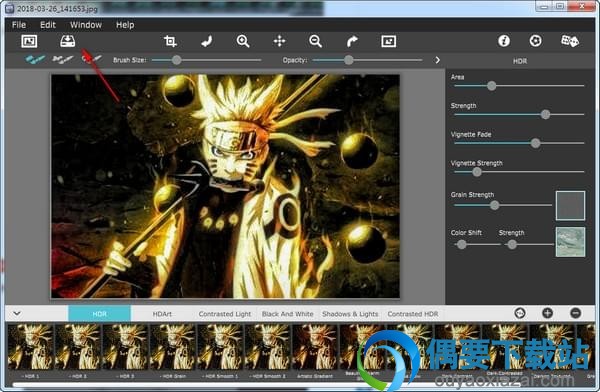600x392 pixels.
Task: Switch to the Black And White tab
Action: [287, 314]
